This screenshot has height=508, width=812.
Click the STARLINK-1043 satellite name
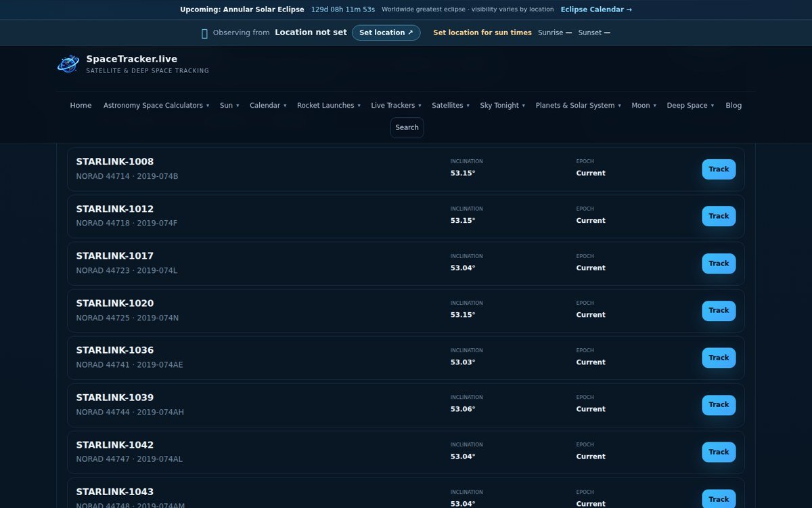coord(114,492)
